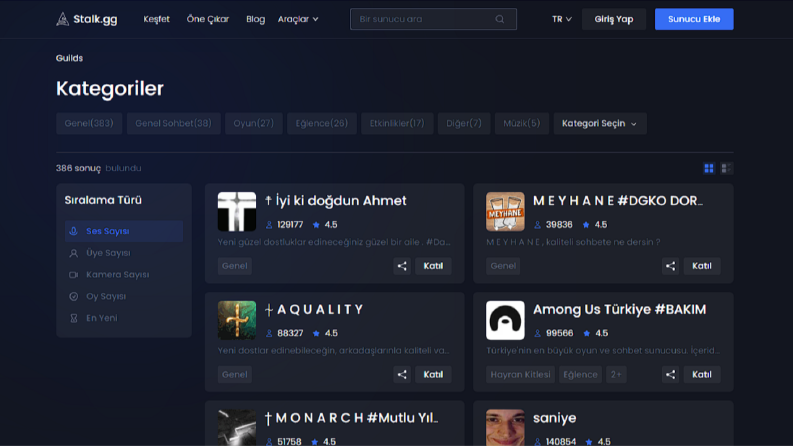The image size is (793, 446).
Task: Filter by Etkinlikler(17) category
Action: (x=397, y=123)
